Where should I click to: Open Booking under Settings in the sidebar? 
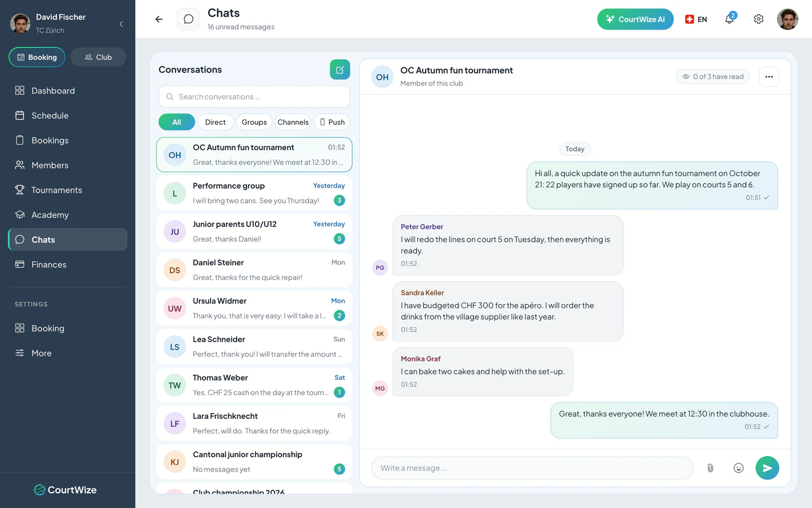68,329
